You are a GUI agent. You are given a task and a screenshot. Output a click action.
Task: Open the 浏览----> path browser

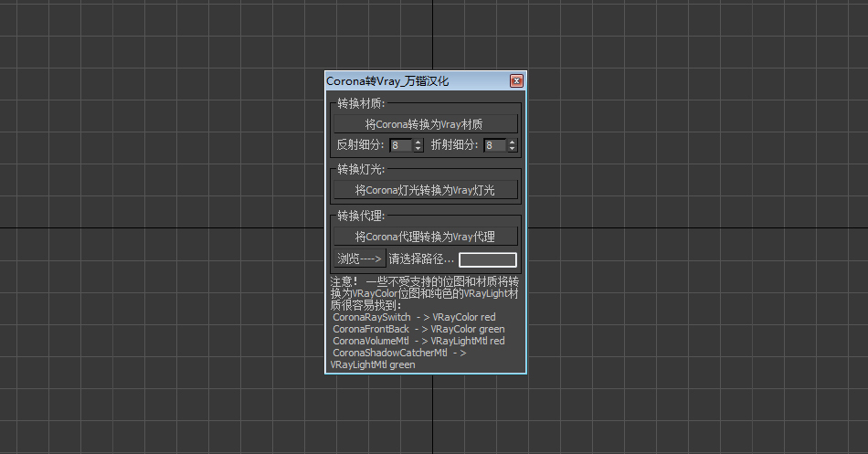[x=360, y=259]
